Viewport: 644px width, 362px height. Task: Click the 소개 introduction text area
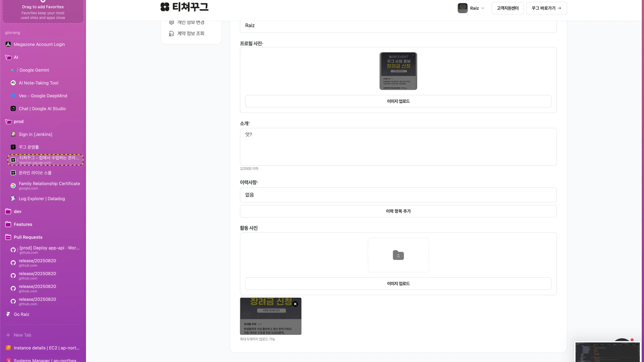398,147
